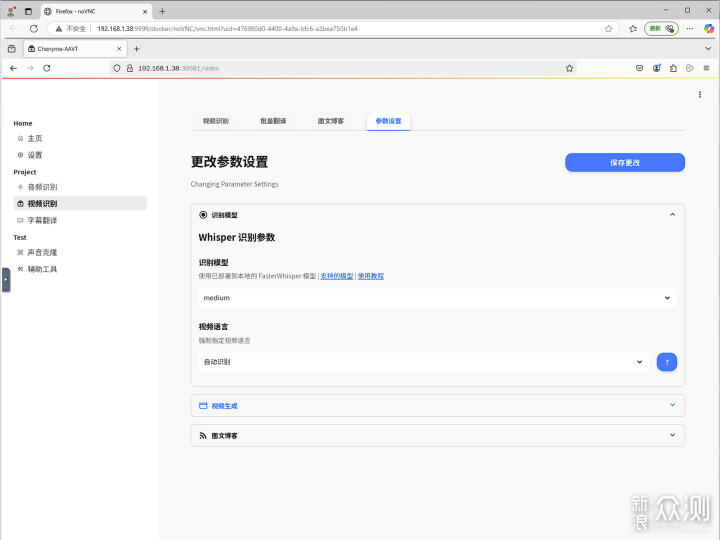Image resolution: width=720 pixels, height=540 pixels.
Task: Open Edge favorites list icon
Action: [x=633, y=28]
